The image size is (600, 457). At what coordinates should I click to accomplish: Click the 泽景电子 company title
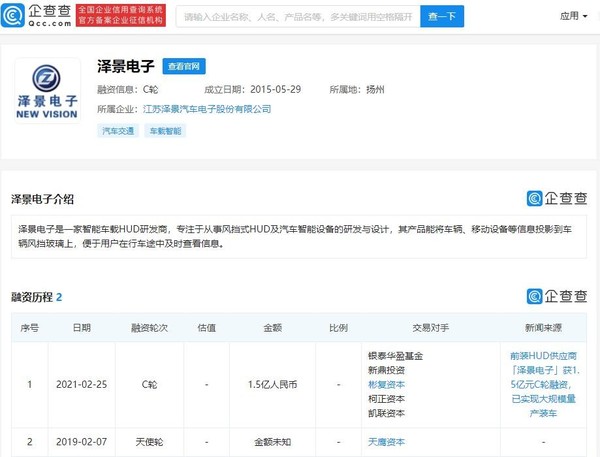[126, 66]
